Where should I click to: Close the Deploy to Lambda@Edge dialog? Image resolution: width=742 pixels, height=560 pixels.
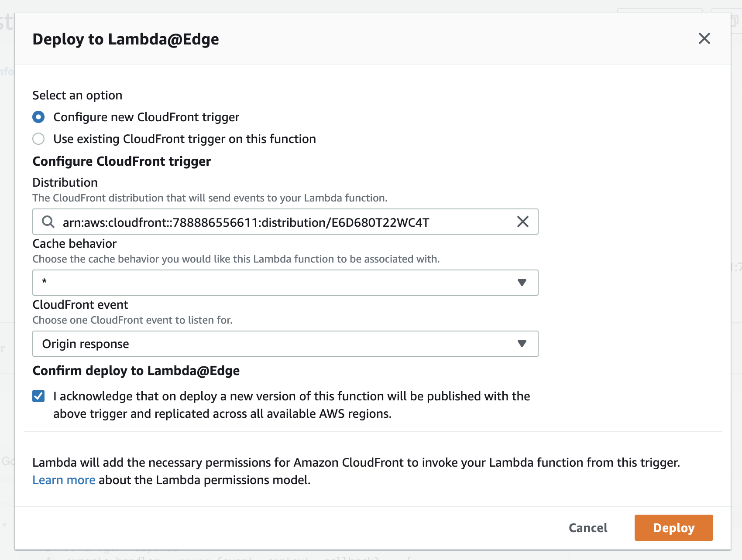[x=704, y=38]
